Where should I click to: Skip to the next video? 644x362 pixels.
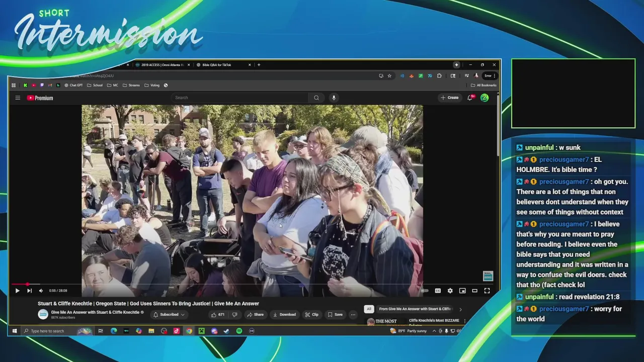tap(29, 291)
